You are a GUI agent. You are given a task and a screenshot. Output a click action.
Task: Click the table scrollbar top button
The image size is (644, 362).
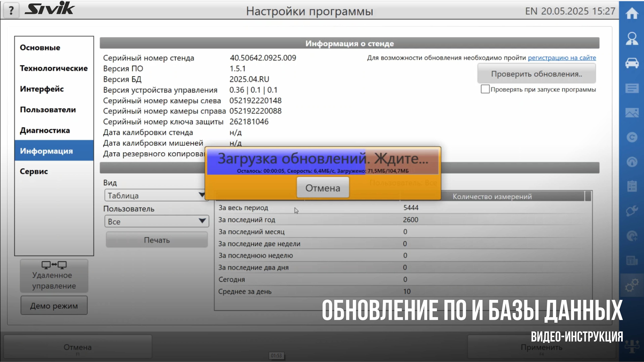click(x=588, y=196)
